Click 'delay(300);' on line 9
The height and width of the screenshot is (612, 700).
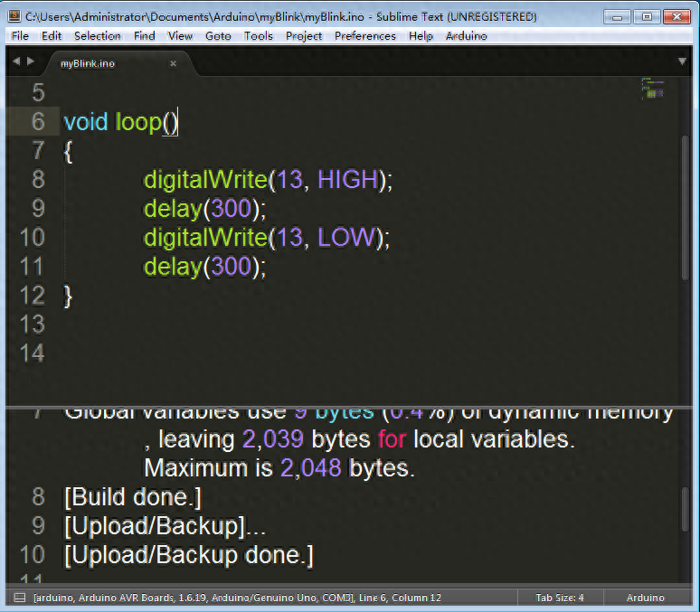pos(205,209)
